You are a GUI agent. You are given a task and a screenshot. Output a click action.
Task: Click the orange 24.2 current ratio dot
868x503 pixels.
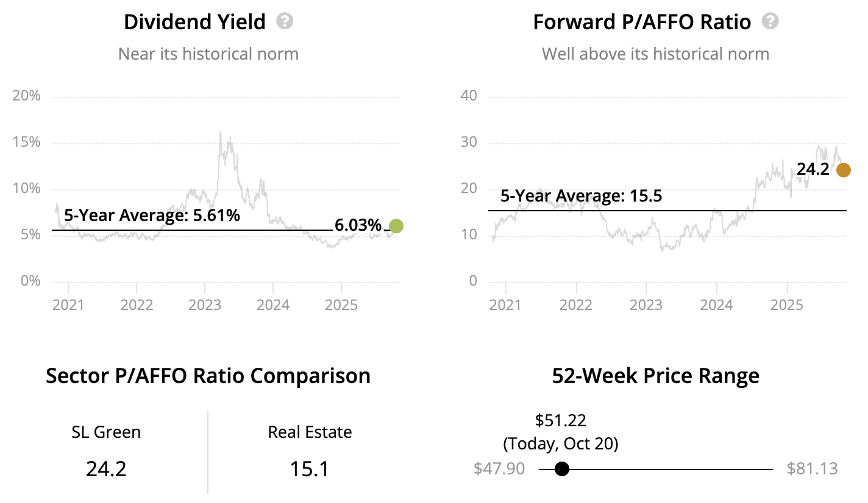[843, 170]
